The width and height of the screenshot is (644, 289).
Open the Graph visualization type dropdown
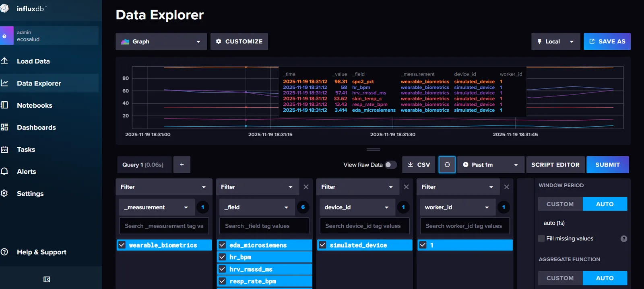[x=161, y=41]
